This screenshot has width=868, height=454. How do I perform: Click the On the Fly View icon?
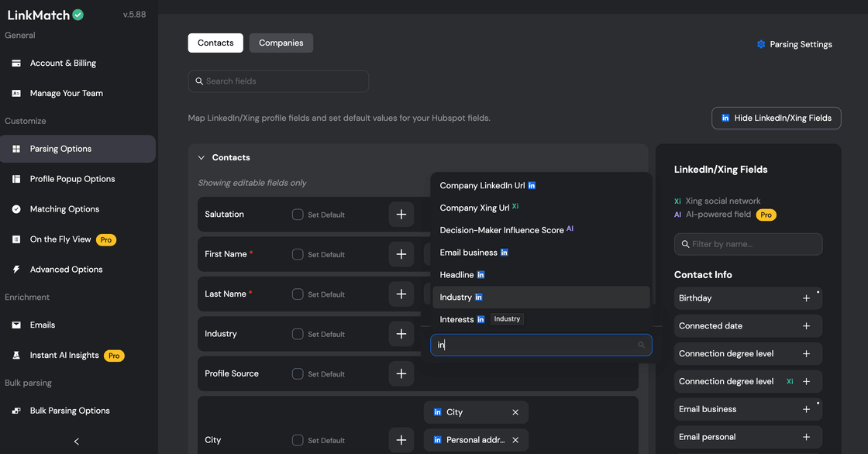coord(16,239)
